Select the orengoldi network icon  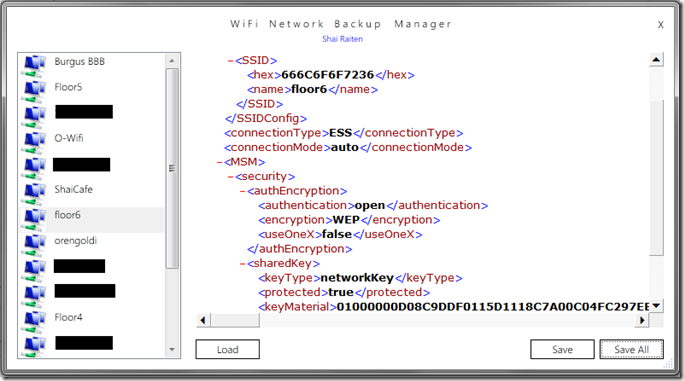[x=34, y=244]
